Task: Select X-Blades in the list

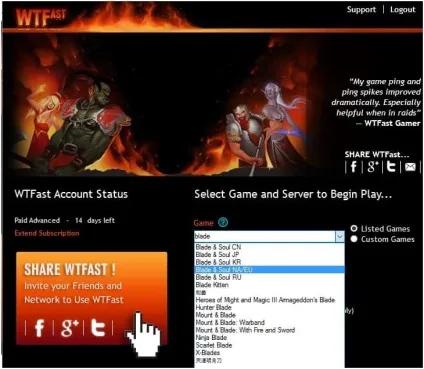Action: pos(269,352)
